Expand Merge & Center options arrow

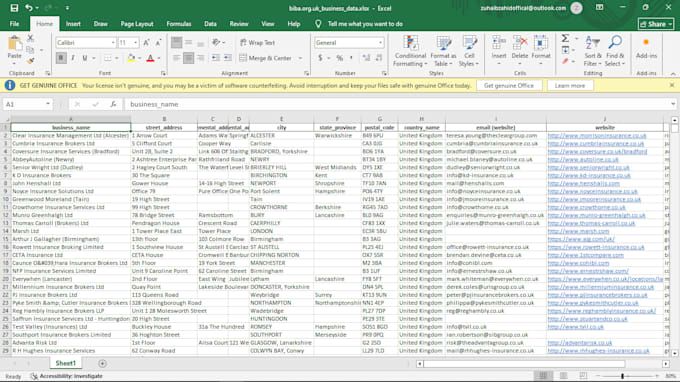click(300, 58)
